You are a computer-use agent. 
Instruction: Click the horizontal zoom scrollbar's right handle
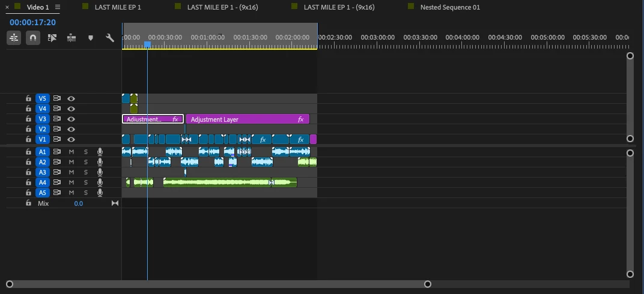coord(428,284)
